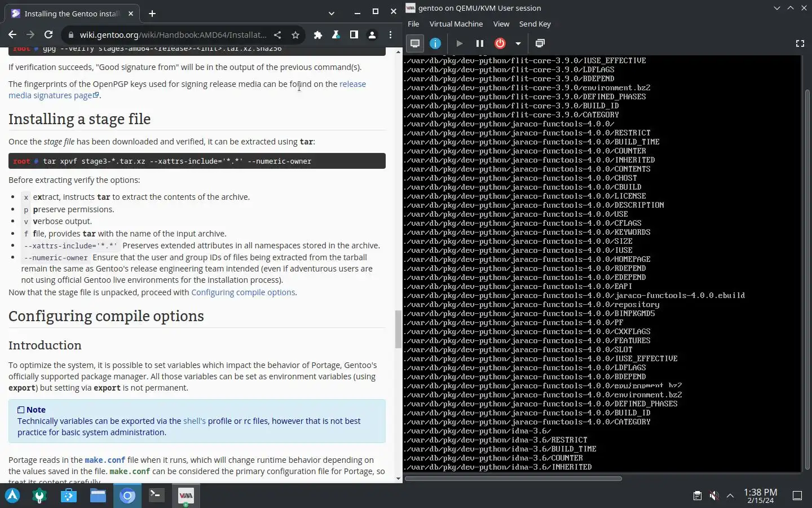Open a new browser tab
Screen dimensions: 812x508
point(152,14)
